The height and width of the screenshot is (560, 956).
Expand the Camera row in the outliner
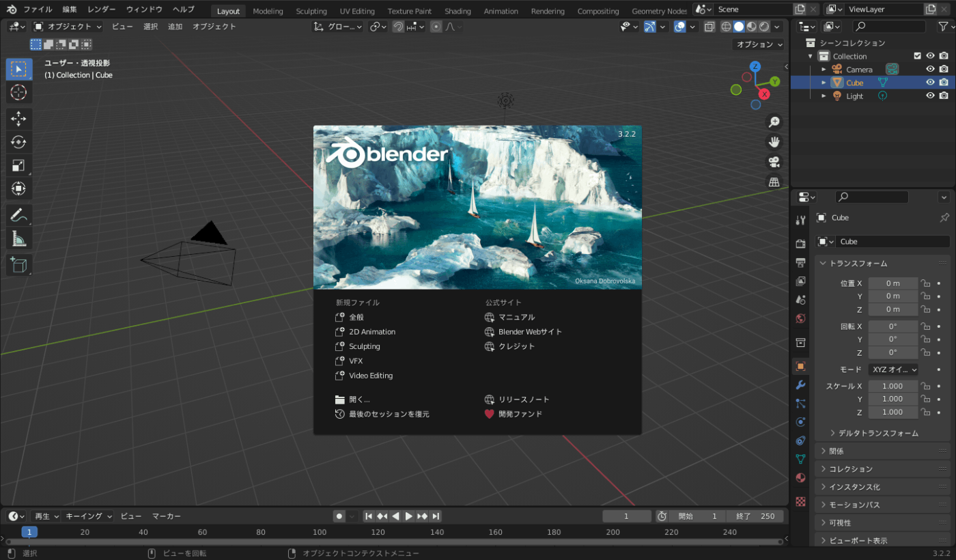point(824,69)
